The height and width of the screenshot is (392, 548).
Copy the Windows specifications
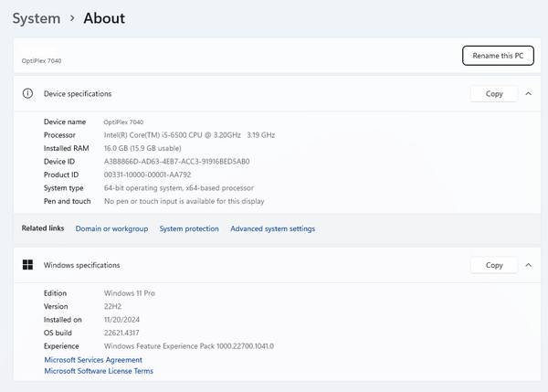tap(494, 265)
